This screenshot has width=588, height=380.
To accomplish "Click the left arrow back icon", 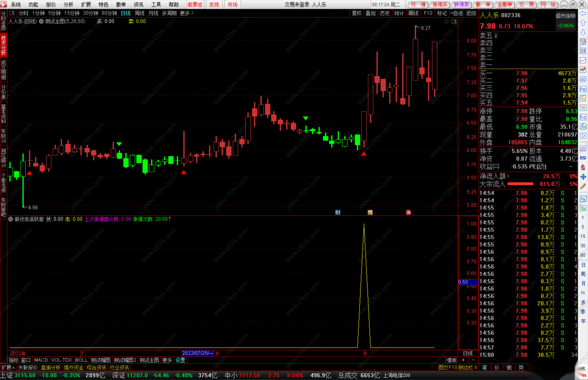I will [x=583, y=14].
